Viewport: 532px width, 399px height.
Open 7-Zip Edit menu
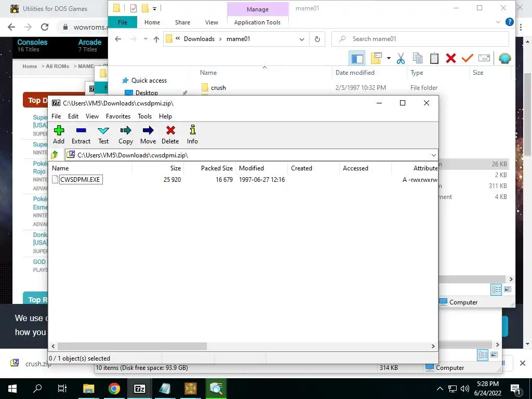tap(73, 116)
